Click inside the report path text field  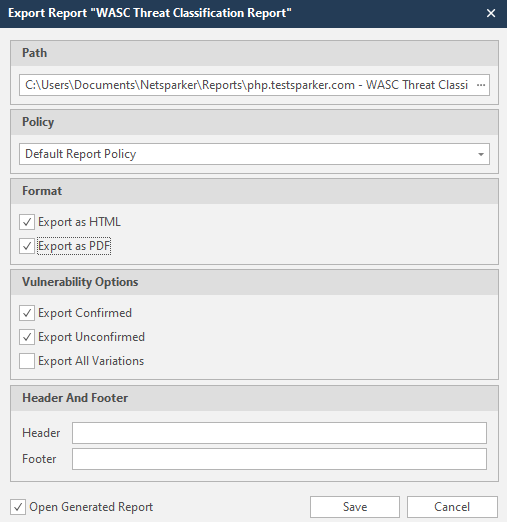tap(247, 85)
